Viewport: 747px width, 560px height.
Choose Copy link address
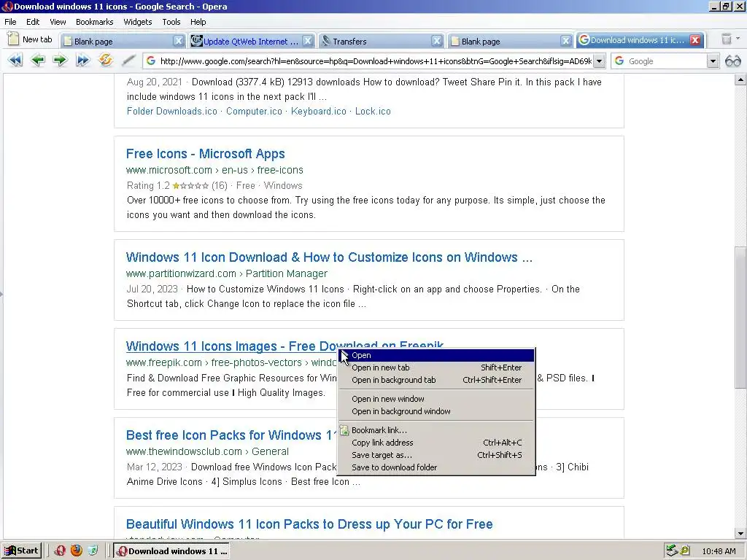coord(436,443)
